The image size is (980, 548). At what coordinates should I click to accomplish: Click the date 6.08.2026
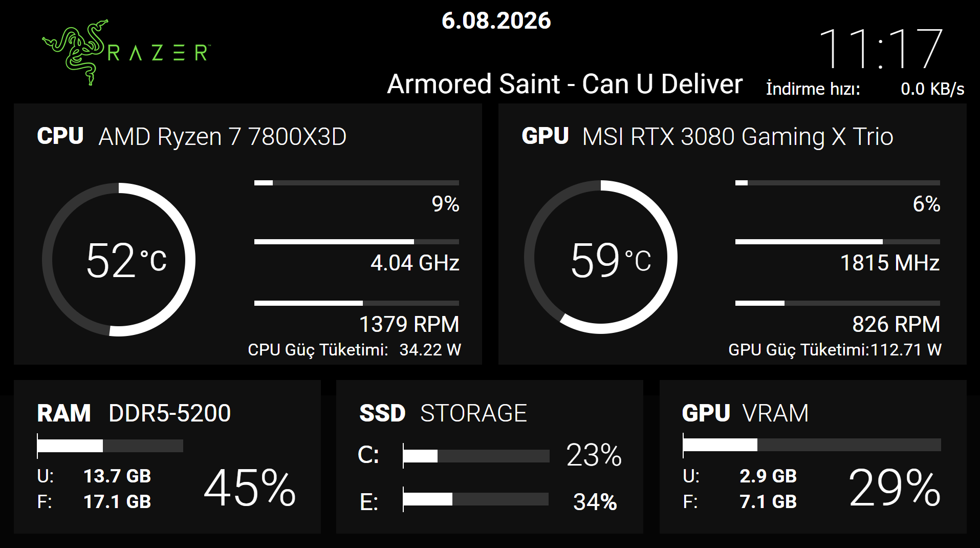(x=496, y=21)
